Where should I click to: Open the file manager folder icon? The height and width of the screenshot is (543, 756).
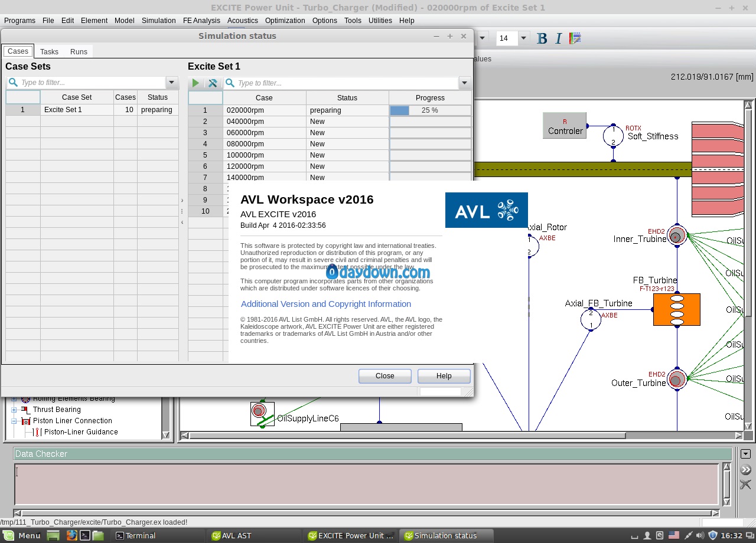(98, 535)
